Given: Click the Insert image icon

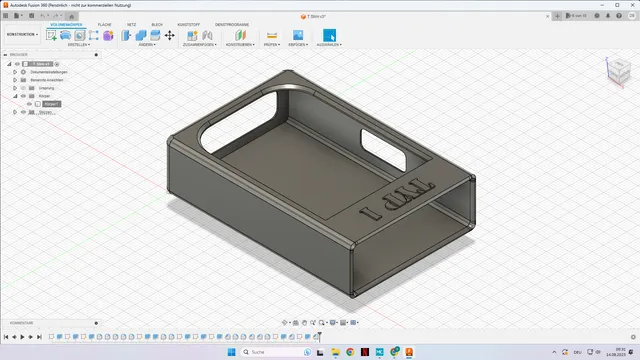Looking at the screenshot, I should click(x=298, y=35).
